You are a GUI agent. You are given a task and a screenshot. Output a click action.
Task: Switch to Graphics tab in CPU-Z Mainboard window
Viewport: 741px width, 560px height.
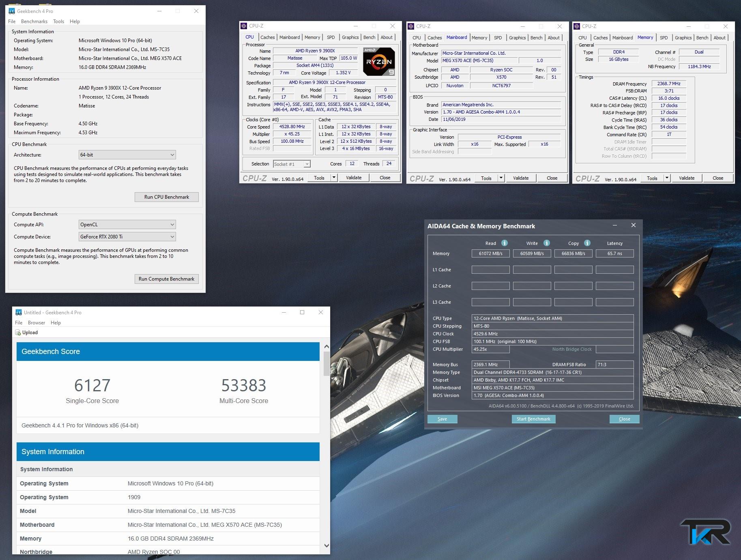(517, 38)
